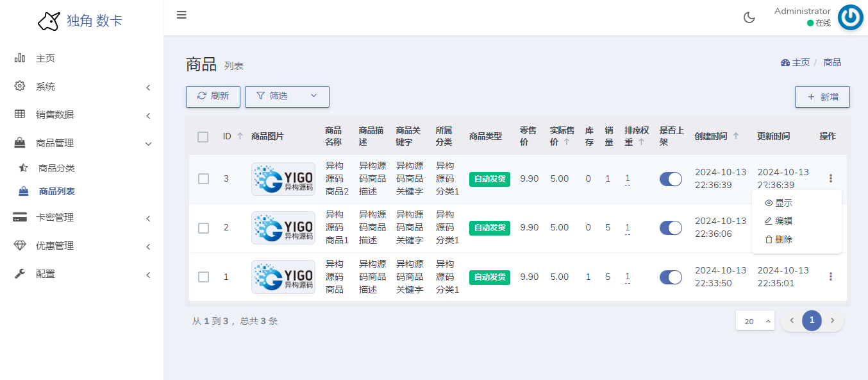Tick the checkbox for product ID 2

point(203,228)
